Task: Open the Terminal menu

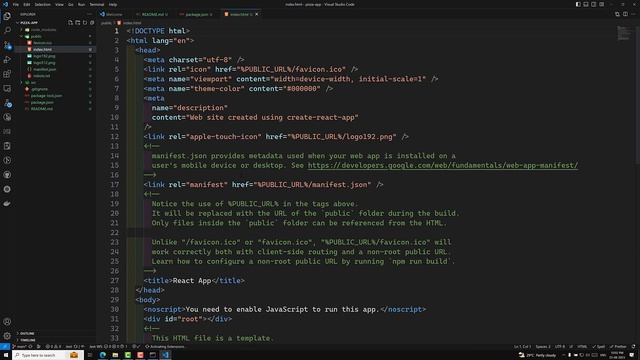Action: click(x=97, y=4)
